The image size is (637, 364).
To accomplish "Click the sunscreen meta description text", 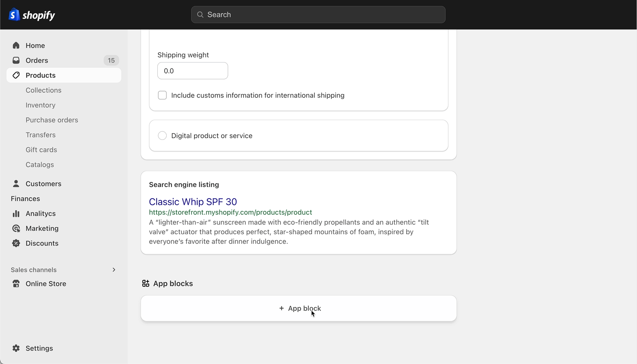I will click(x=289, y=232).
